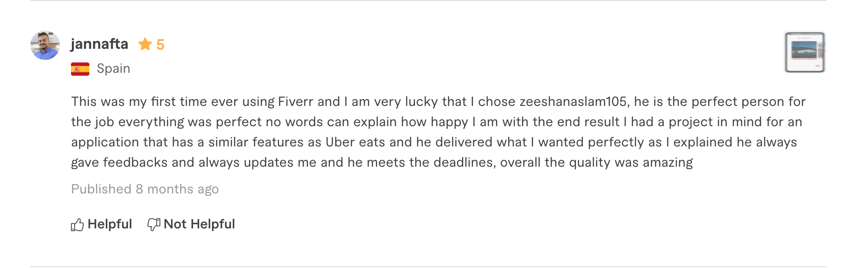Click the word deadlines in review text
The image size is (868, 268).
point(463,163)
